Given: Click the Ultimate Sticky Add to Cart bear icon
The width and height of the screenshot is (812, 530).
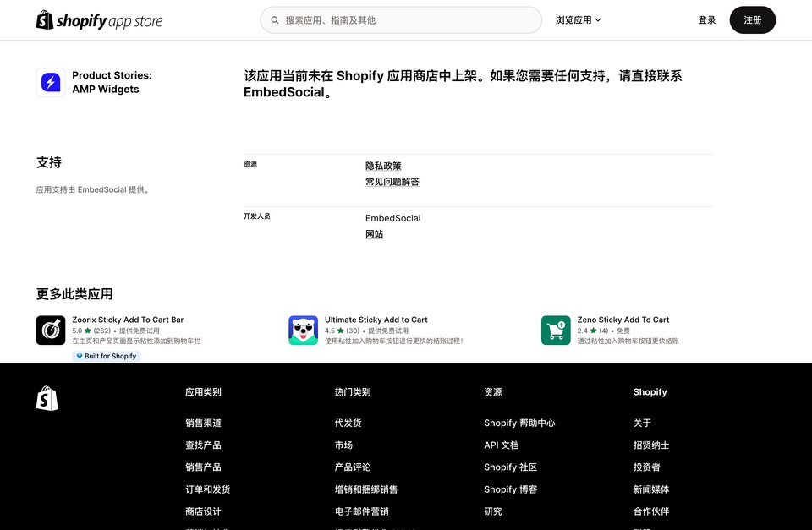Looking at the screenshot, I should [304, 331].
